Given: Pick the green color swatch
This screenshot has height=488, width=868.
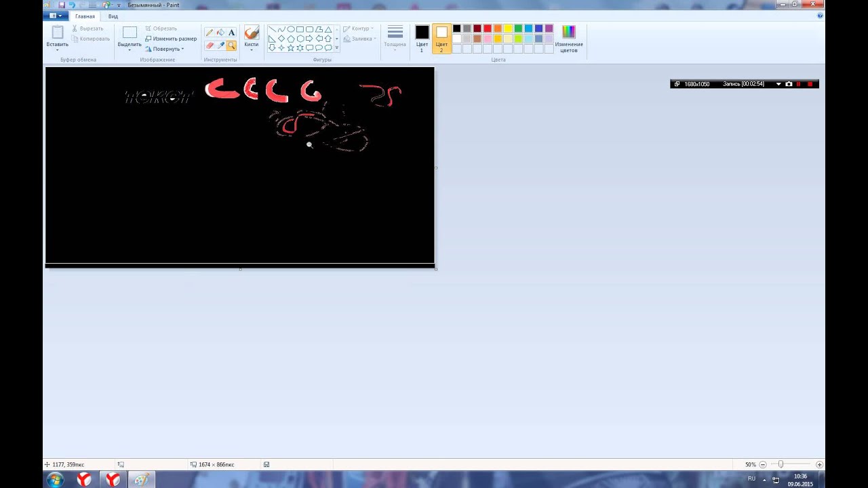Looking at the screenshot, I should coord(518,28).
